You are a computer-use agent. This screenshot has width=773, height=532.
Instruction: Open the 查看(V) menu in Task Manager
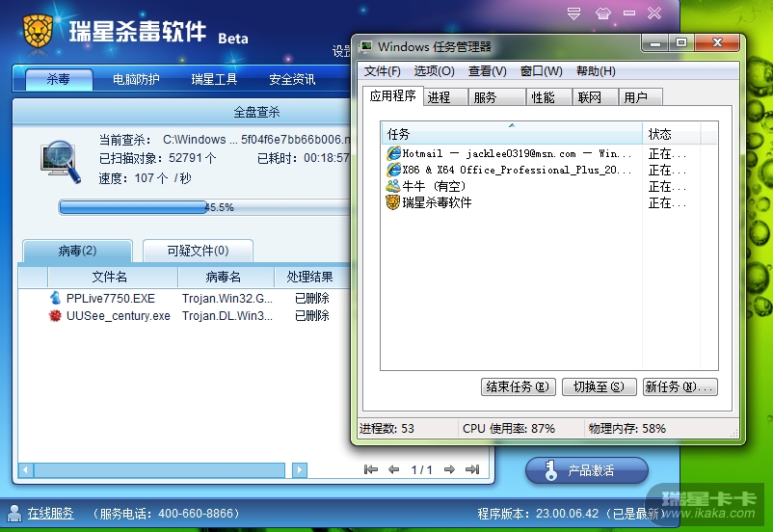(x=487, y=71)
